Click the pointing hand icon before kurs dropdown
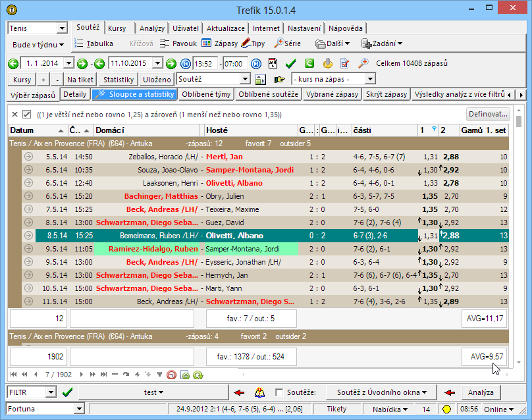The image size is (532, 420). 279,79
